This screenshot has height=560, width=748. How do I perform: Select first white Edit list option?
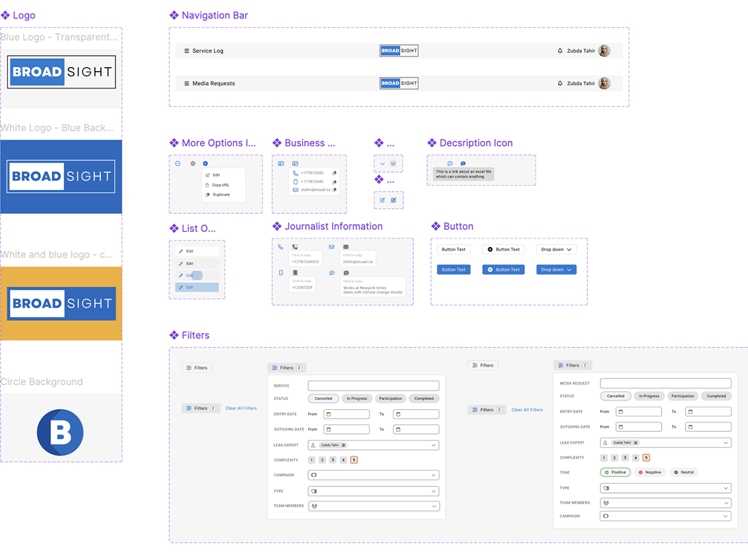pyautogui.click(x=197, y=251)
